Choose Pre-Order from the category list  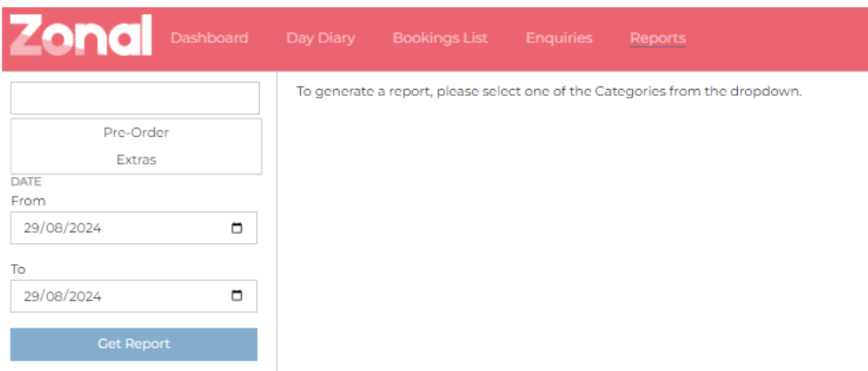pos(136,133)
